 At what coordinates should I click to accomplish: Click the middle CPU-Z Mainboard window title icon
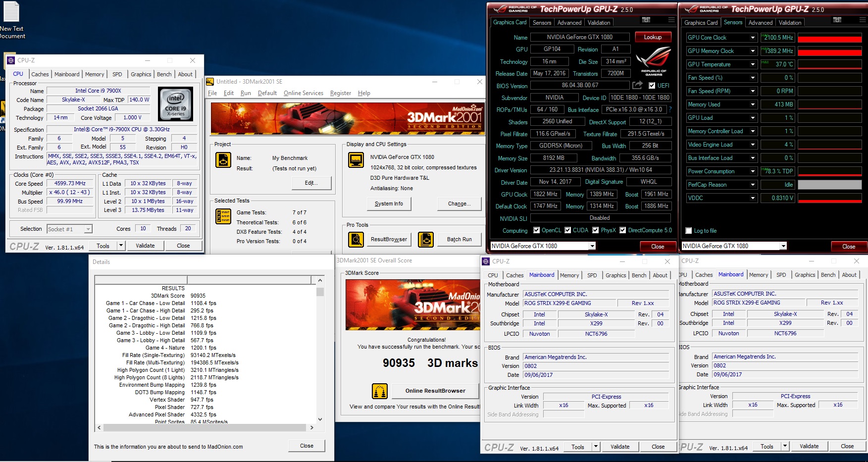[486, 261]
